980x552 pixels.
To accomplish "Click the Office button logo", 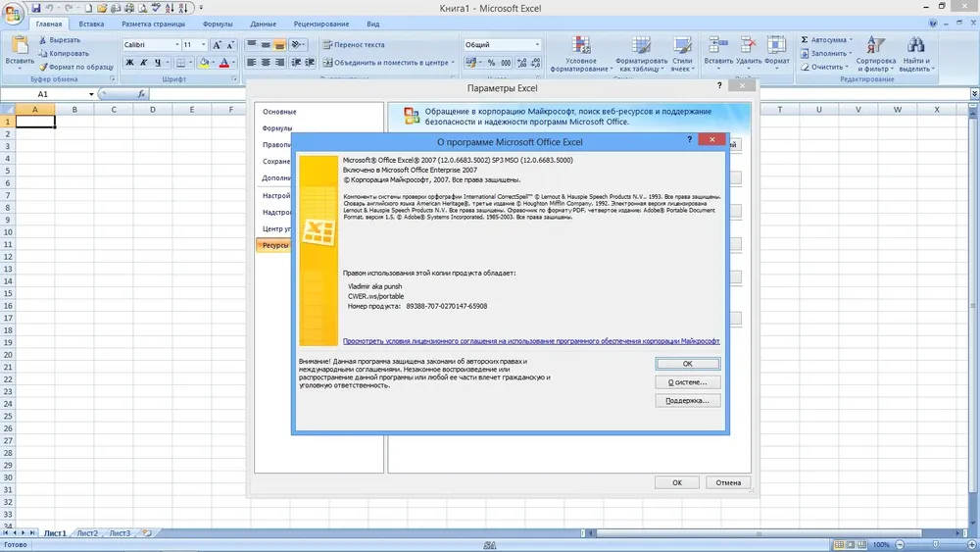I will (x=13, y=13).
